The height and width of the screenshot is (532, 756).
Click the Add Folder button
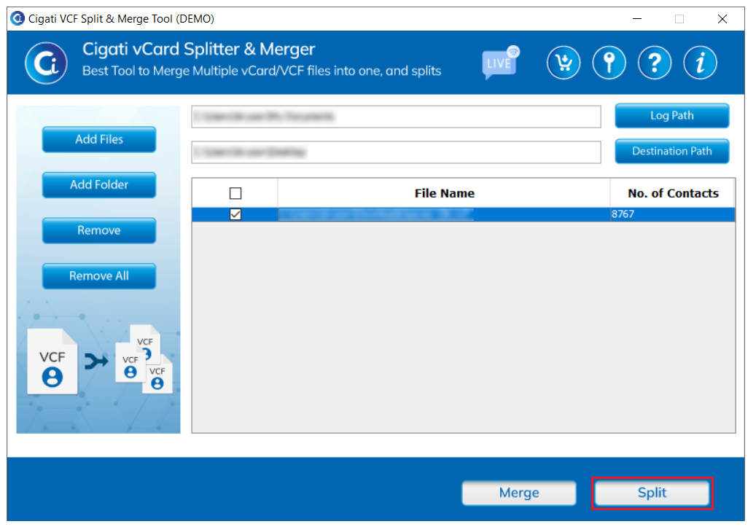[x=99, y=184]
